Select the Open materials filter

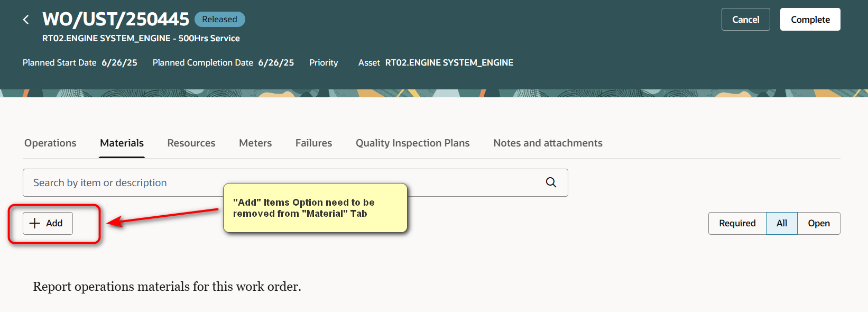(818, 223)
